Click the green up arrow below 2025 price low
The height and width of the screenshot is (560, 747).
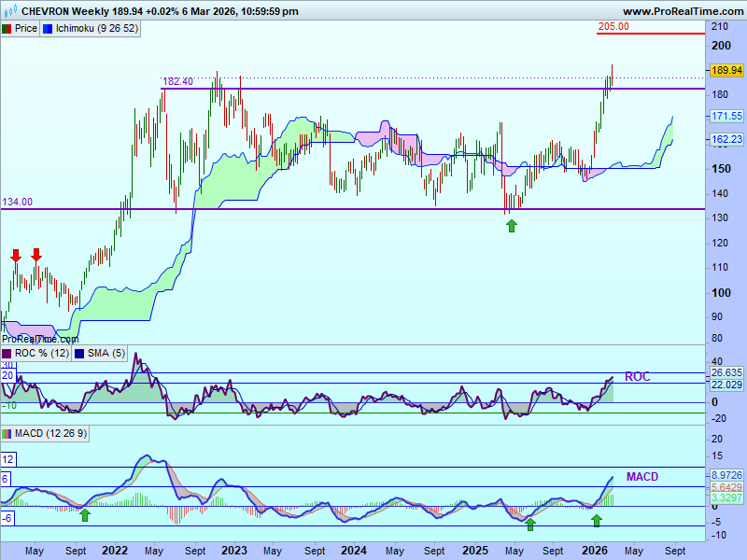512,225
